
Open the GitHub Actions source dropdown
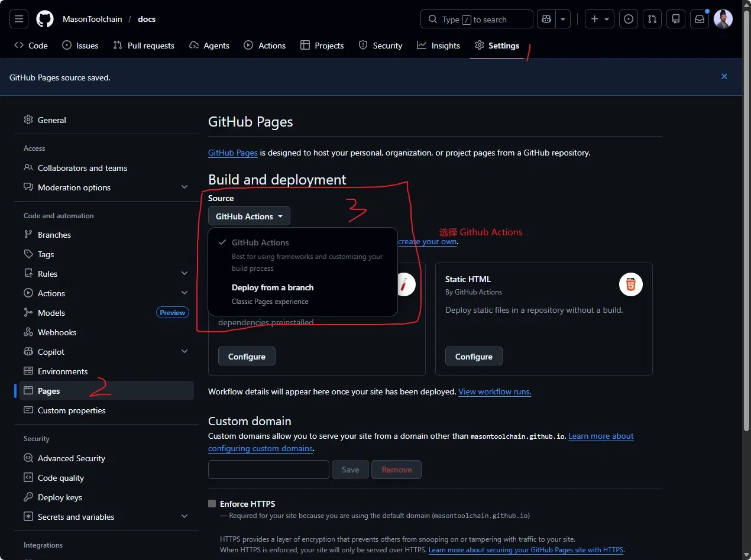pyautogui.click(x=249, y=216)
